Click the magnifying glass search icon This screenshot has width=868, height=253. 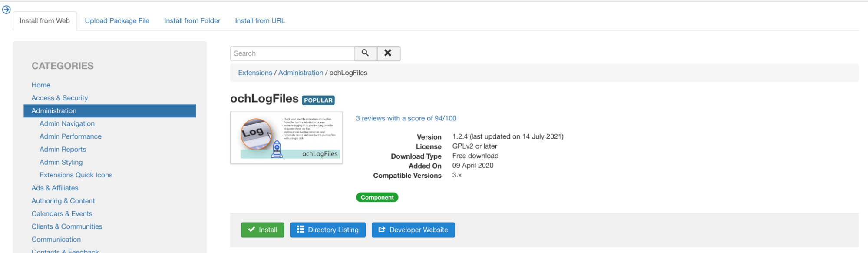pyautogui.click(x=365, y=53)
